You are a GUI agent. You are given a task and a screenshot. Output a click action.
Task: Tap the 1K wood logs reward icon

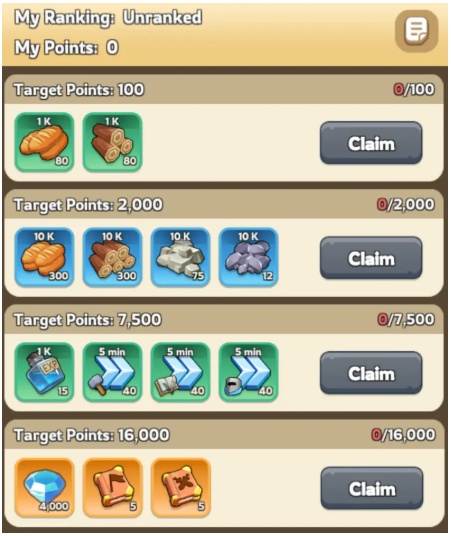(112, 142)
